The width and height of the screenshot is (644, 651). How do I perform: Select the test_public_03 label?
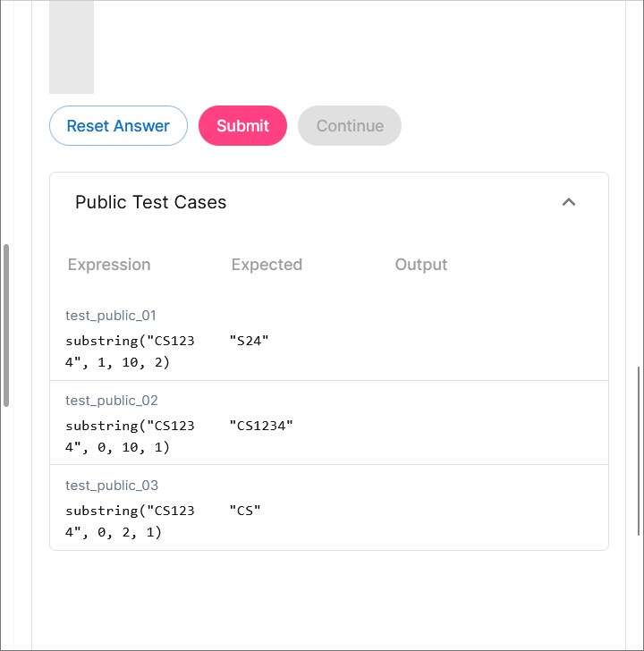pyautogui.click(x=111, y=486)
